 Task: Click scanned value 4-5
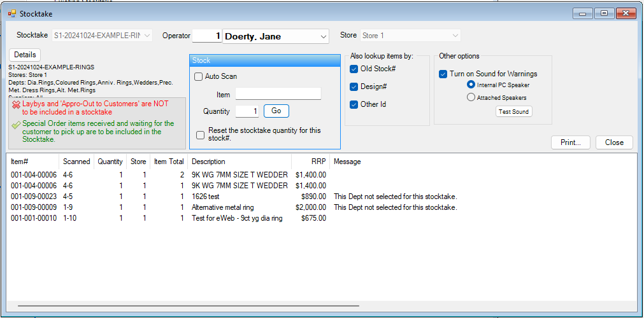coord(68,197)
